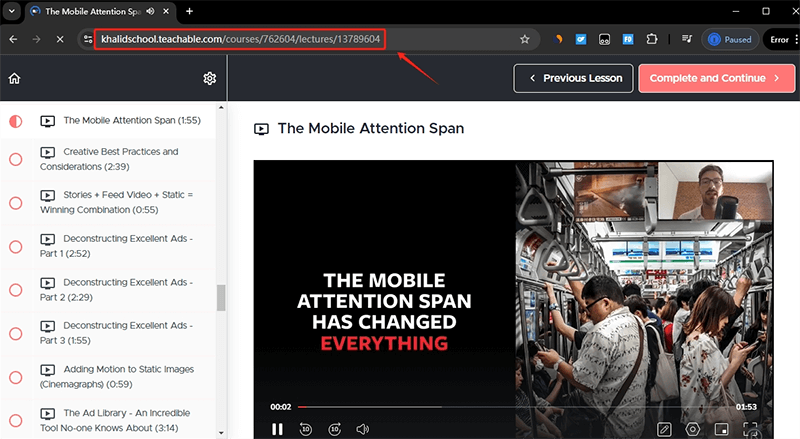Enable picture-in-picture mode

point(721,429)
